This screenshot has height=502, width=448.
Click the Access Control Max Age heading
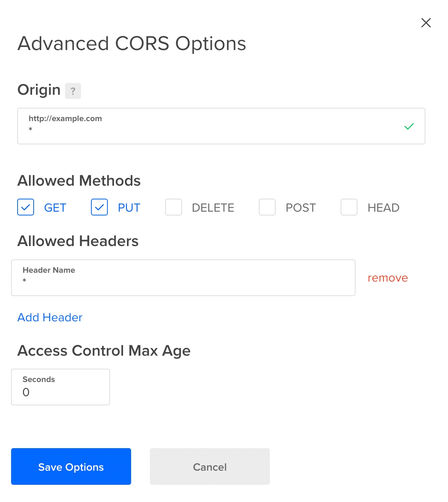coord(104,351)
